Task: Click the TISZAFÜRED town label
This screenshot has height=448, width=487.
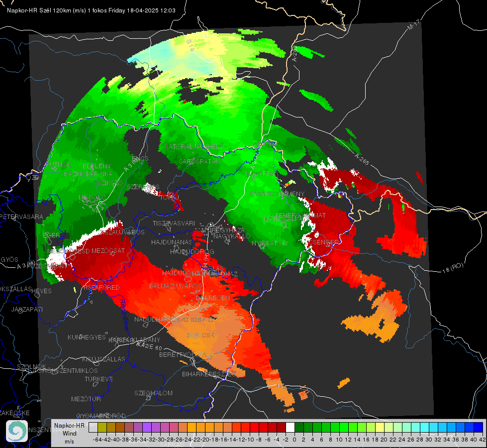Action: pyautogui.click(x=101, y=287)
